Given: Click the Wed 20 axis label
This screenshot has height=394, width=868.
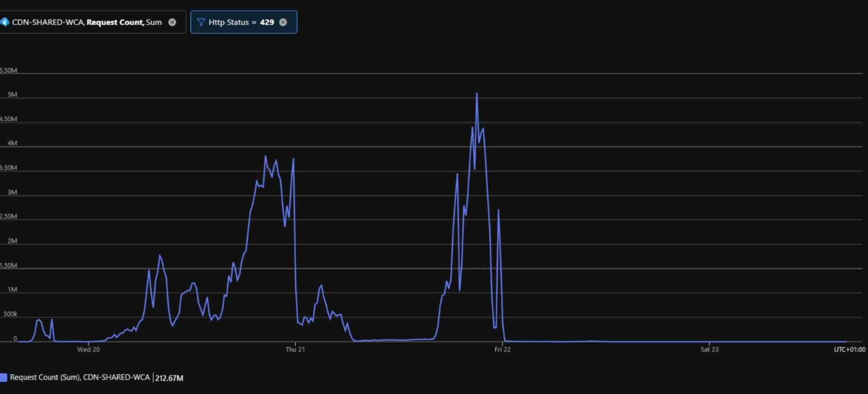Looking at the screenshot, I should click(x=88, y=350).
